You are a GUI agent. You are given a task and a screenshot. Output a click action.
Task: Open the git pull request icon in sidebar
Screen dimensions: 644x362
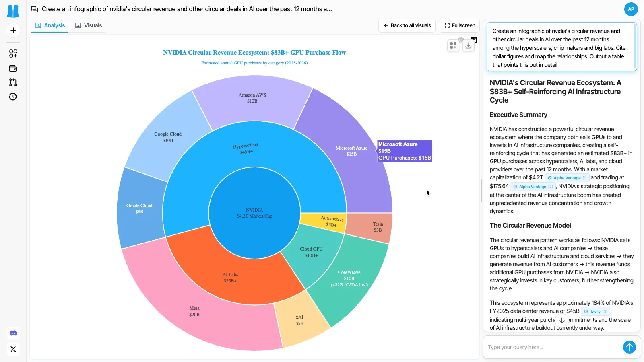click(x=13, y=82)
